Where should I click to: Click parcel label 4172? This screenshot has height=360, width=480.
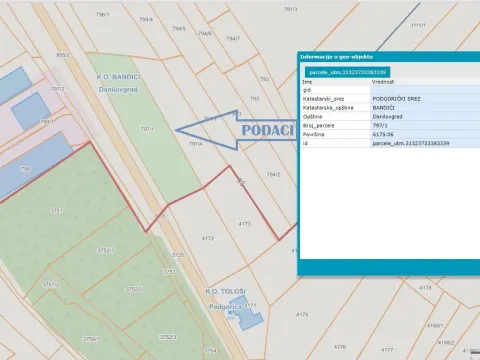208,238
